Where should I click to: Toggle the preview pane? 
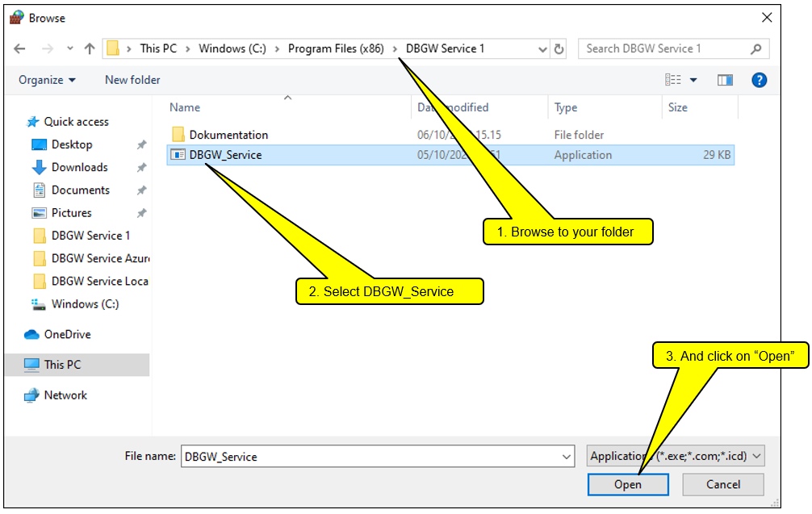(x=725, y=80)
